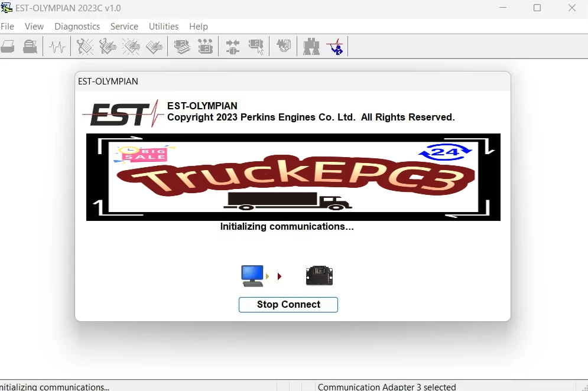Screen dimensions: 588x391
Task: Click the ECM module icon in dialog
Action: [319, 276]
